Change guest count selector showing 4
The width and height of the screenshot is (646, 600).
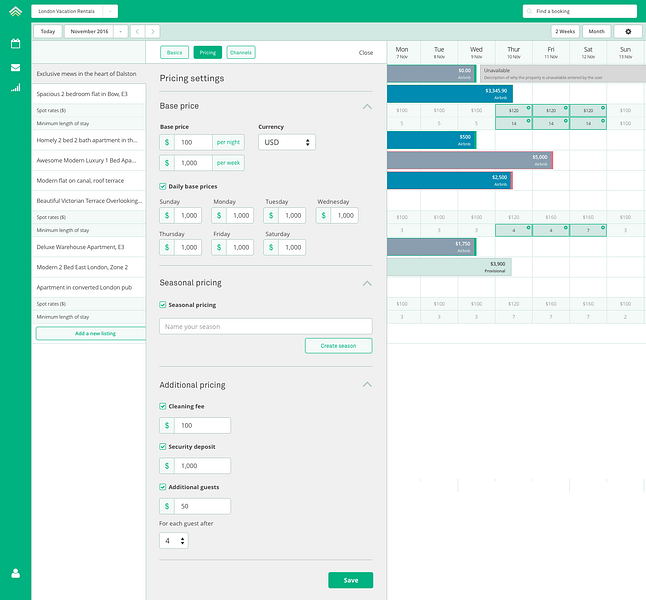(x=174, y=541)
